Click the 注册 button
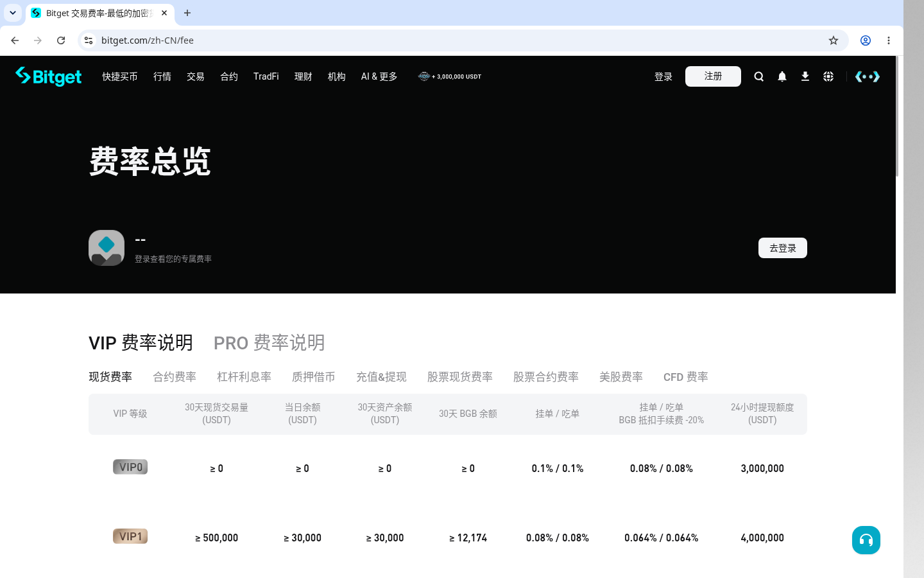 713,76
